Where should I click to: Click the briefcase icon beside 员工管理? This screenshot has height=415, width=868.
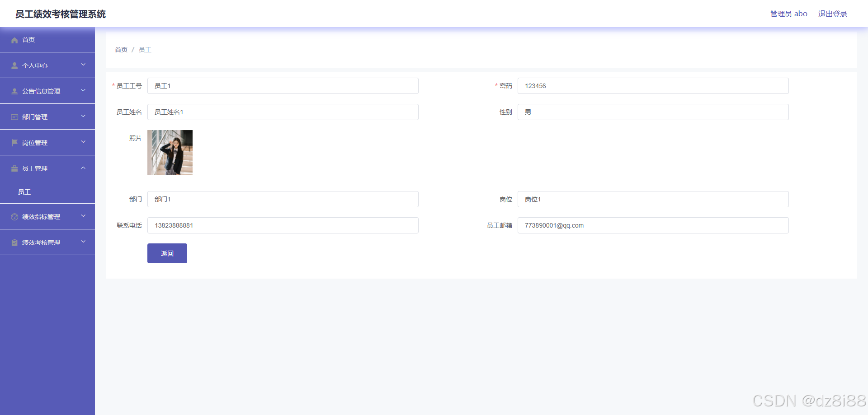click(14, 168)
